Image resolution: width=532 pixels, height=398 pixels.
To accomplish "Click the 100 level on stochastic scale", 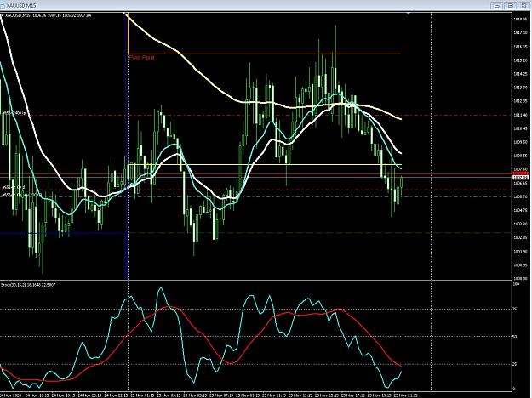I will 515,284.
